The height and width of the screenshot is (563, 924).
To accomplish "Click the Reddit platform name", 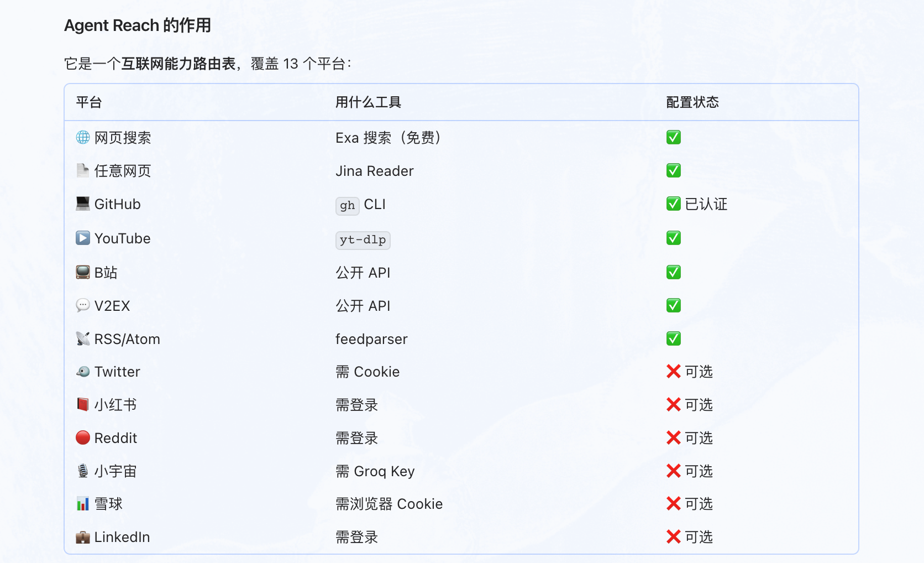I will [x=116, y=438].
